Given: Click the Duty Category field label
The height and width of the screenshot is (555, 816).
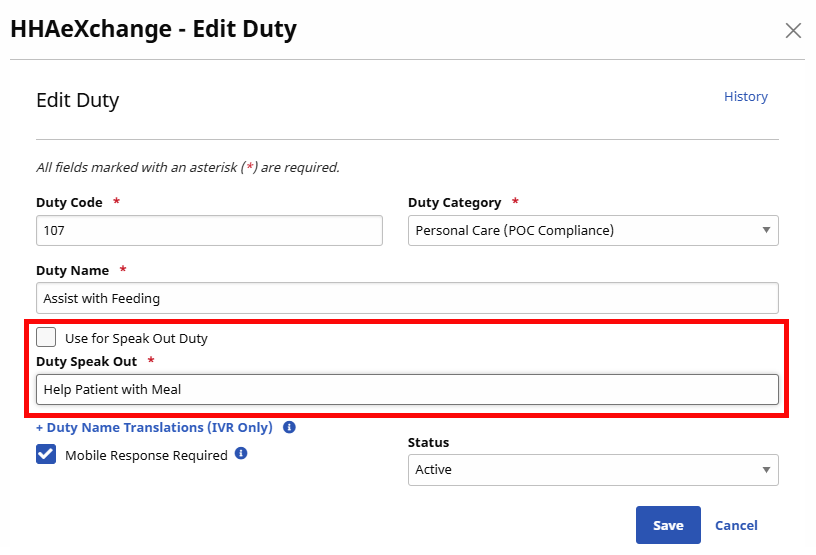Looking at the screenshot, I should point(454,202).
